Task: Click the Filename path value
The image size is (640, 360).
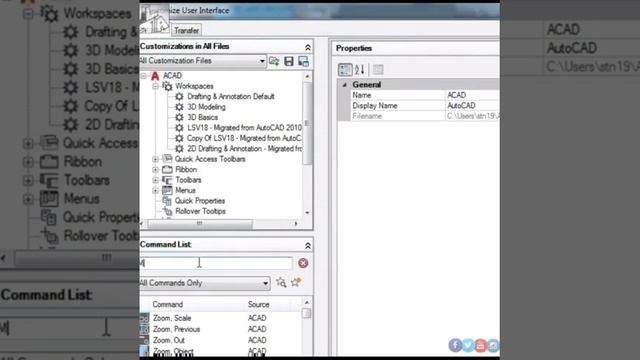Action: click(473, 116)
